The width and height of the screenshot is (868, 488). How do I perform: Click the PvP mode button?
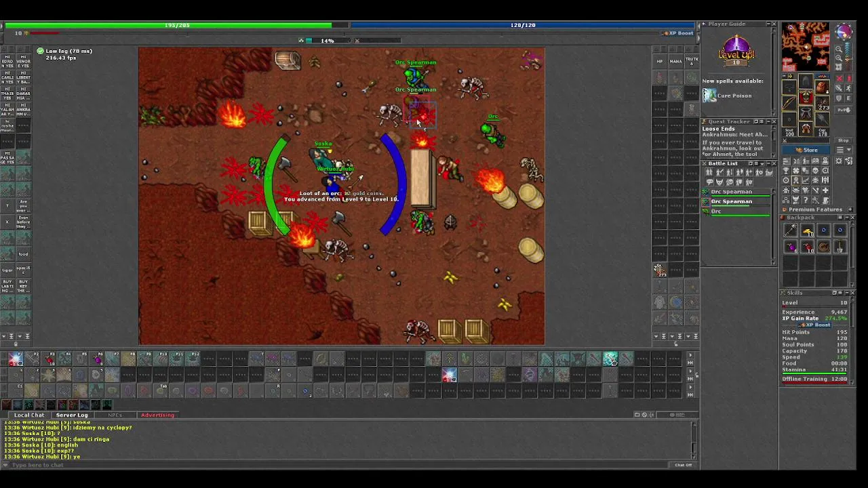coord(844,110)
